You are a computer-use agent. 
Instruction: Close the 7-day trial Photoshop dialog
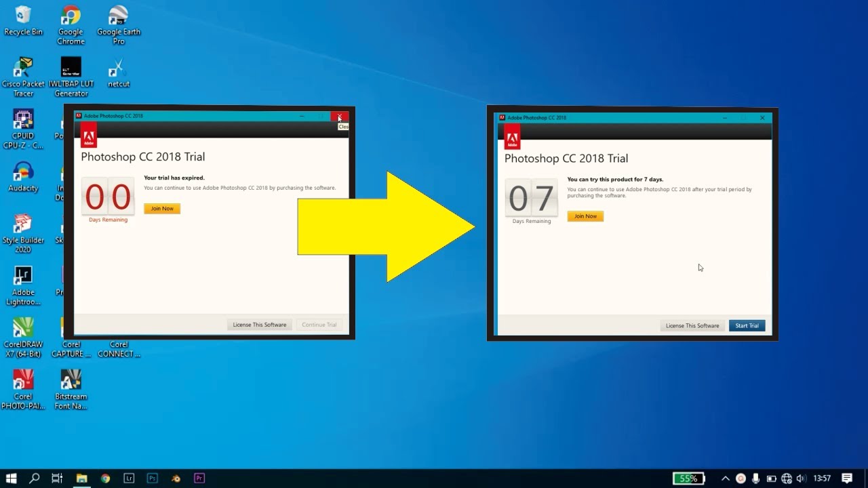tap(762, 118)
